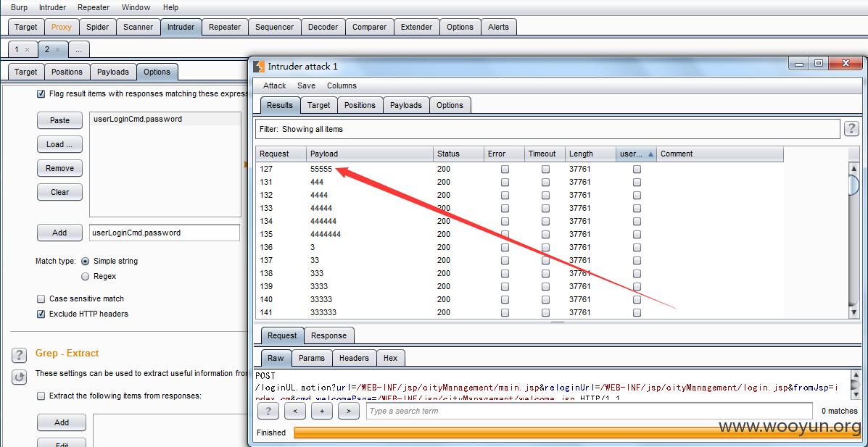Open the Attack menu in attack window
Screen dimensions: 868x447
pos(275,85)
